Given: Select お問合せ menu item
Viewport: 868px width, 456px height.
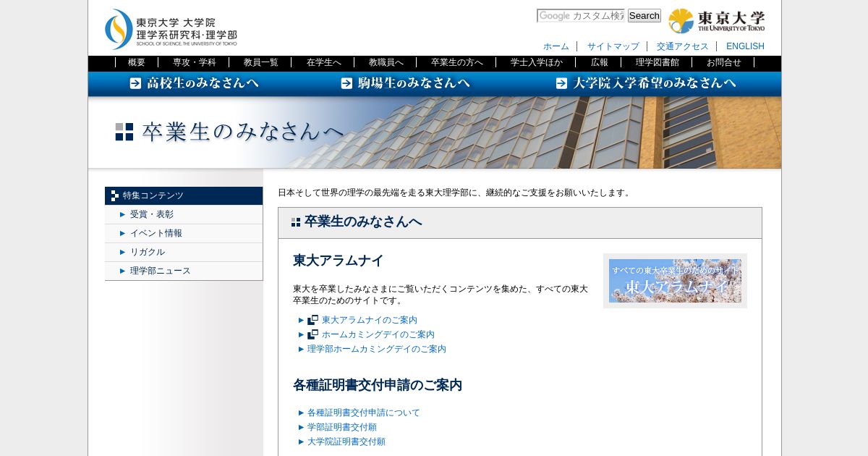Looking at the screenshot, I should click(723, 62).
